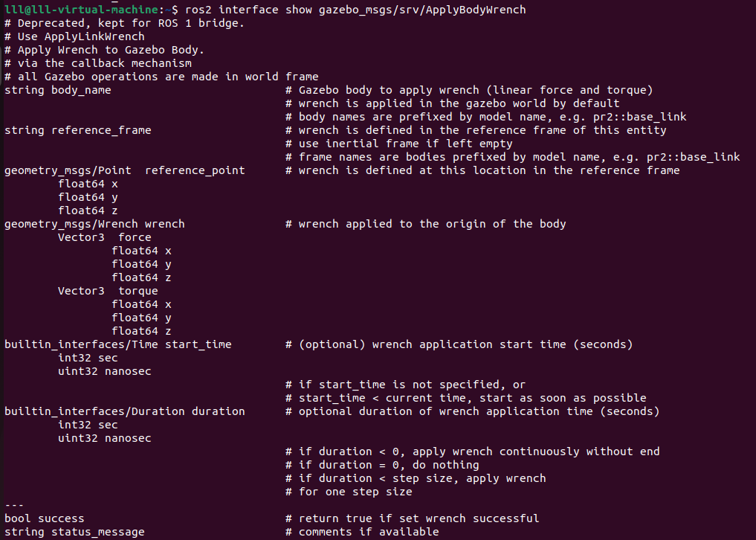Screen dimensions: 756x540
Task: Click the field 'builtin_interfaces/Duration duration'
Action: click(x=124, y=411)
